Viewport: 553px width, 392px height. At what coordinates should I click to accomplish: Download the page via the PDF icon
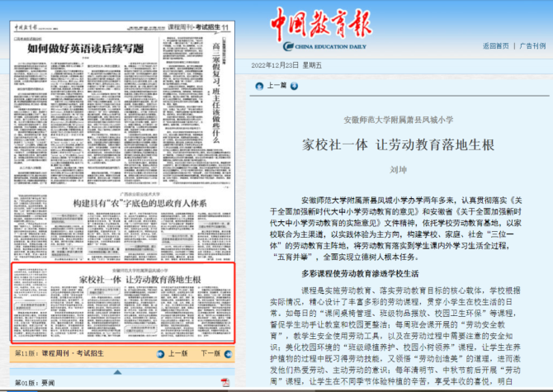pyautogui.click(x=225, y=382)
